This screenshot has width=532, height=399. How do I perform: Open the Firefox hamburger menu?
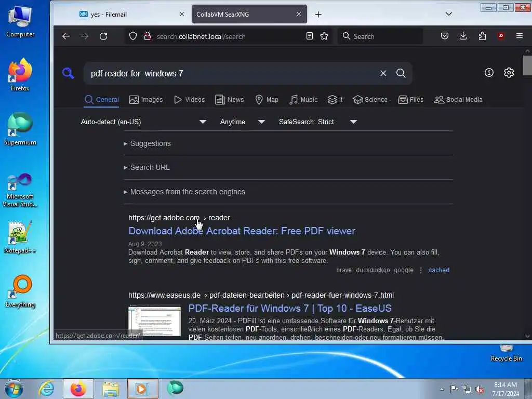click(520, 36)
